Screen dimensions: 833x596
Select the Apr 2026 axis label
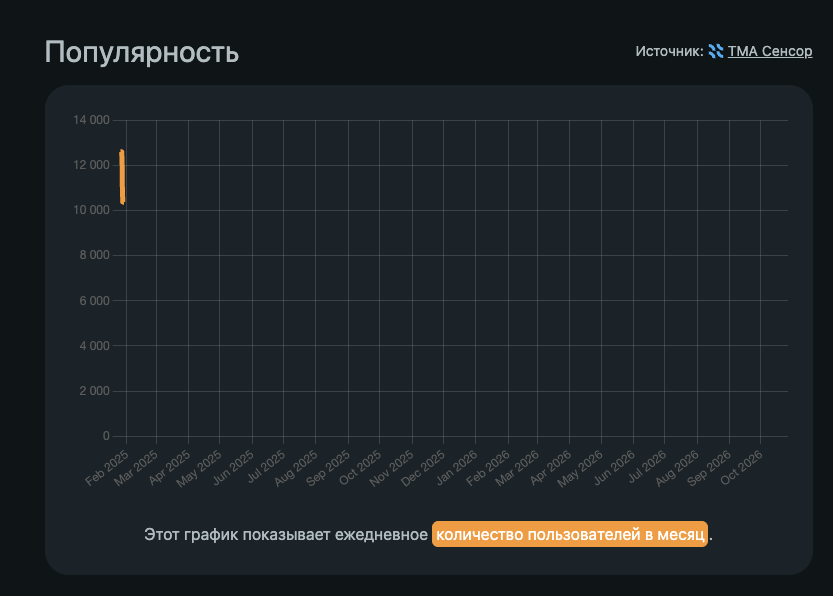550,468
